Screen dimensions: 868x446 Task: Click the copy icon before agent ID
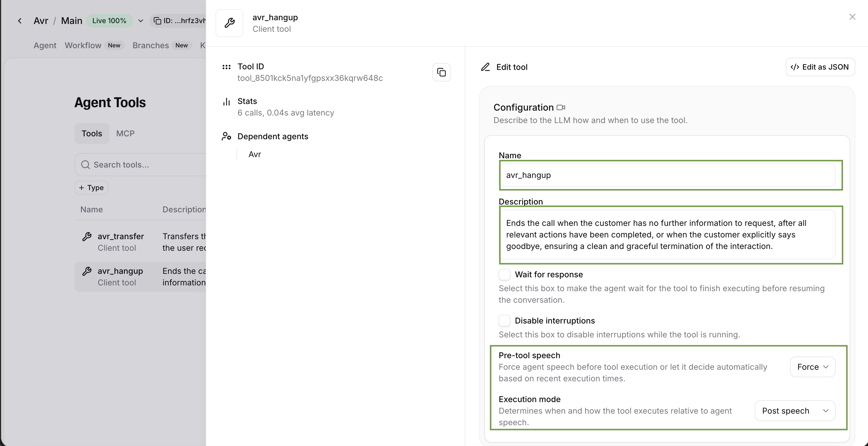pos(157,21)
